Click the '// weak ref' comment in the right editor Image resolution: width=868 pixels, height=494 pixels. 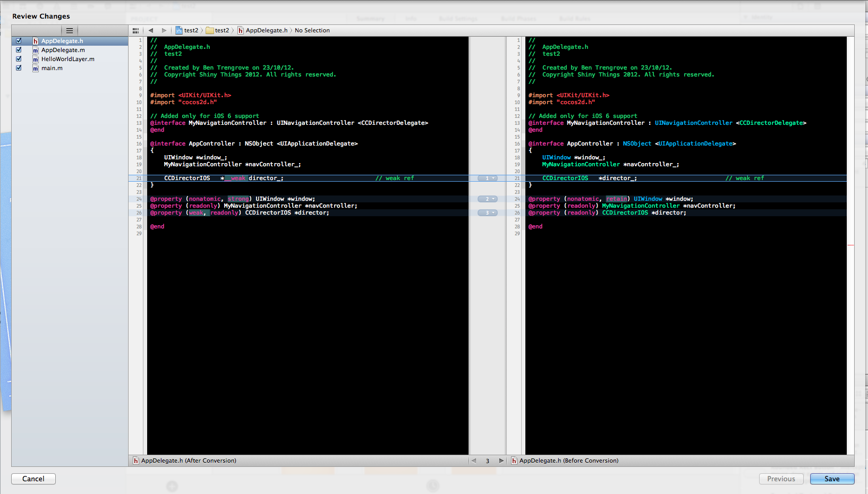point(745,178)
